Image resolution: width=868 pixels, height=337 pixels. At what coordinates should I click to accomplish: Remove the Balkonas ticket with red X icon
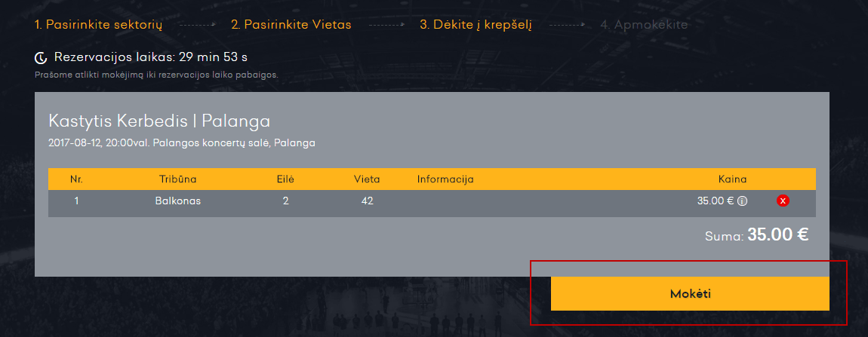tap(783, 201)
